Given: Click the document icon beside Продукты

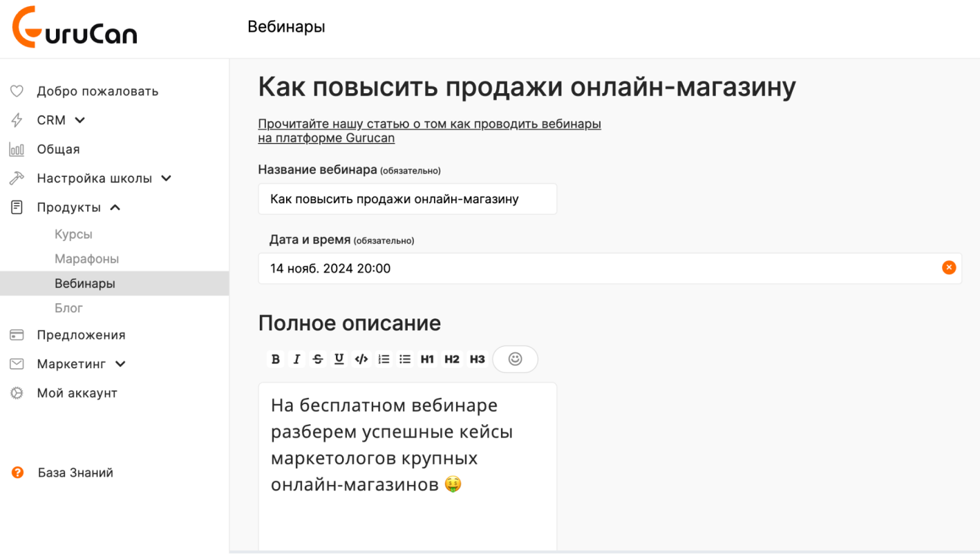Looking at the screenshot, I should pyautogui.click(x=17, y=207).
